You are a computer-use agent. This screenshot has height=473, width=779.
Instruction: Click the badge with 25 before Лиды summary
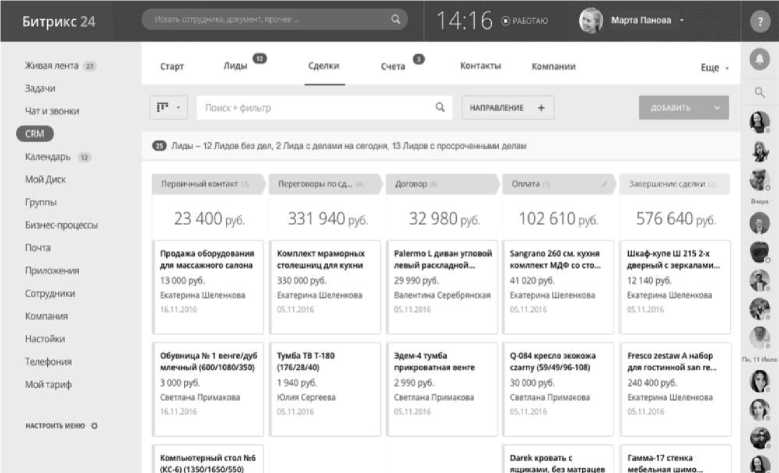(x=159, y=146)
